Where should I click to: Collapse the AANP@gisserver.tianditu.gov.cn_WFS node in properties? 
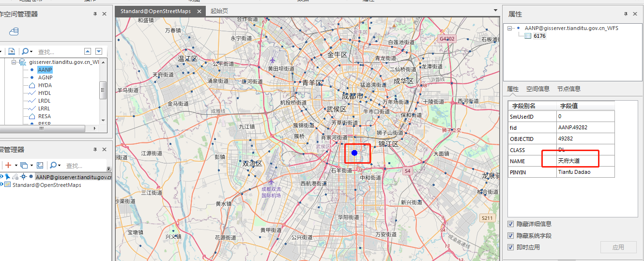point(509,28)
